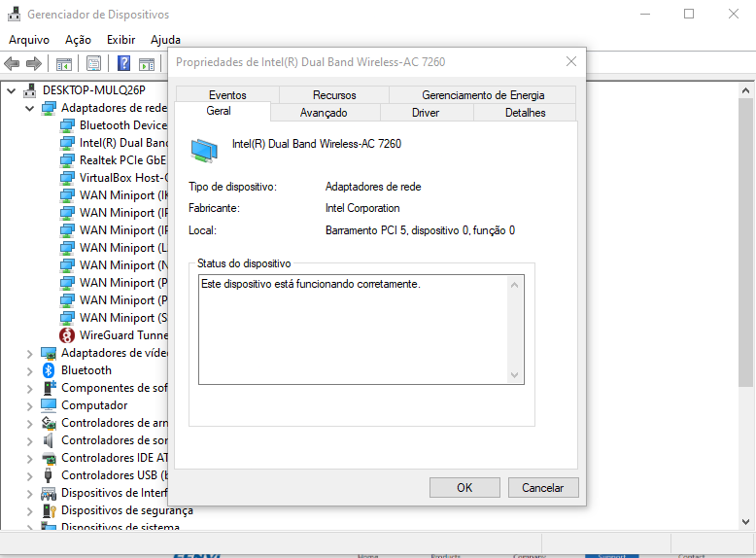The height and width of the screenshot is (558, 756).
Task: Click the network adapter icon in properties dialog
Action: click(204, 151)
